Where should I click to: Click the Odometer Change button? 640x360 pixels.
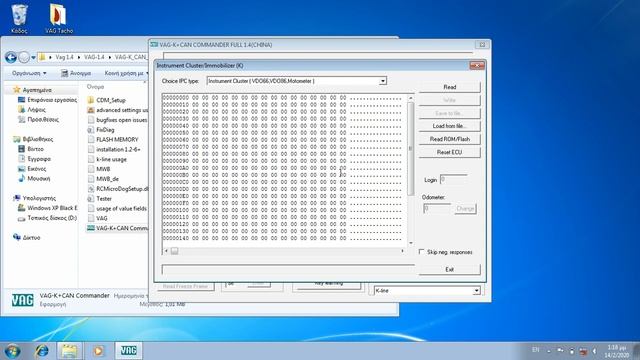pos(465,209)
